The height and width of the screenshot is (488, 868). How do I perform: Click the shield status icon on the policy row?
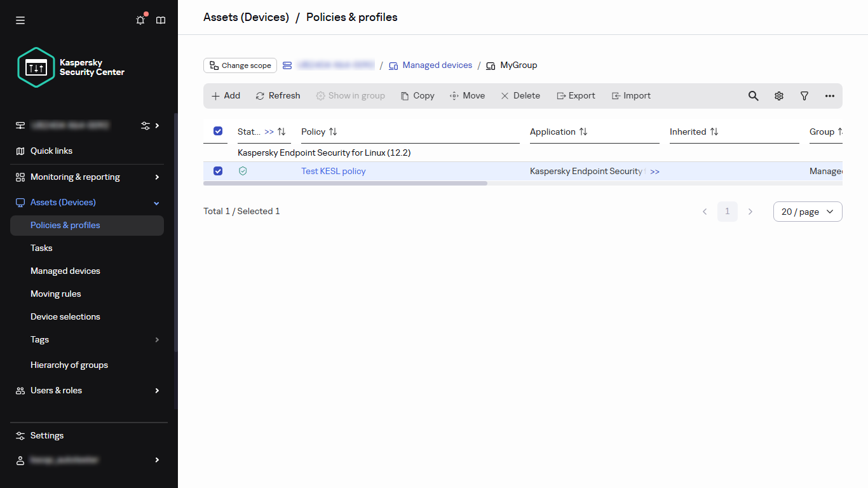click(x=243, y=171)
